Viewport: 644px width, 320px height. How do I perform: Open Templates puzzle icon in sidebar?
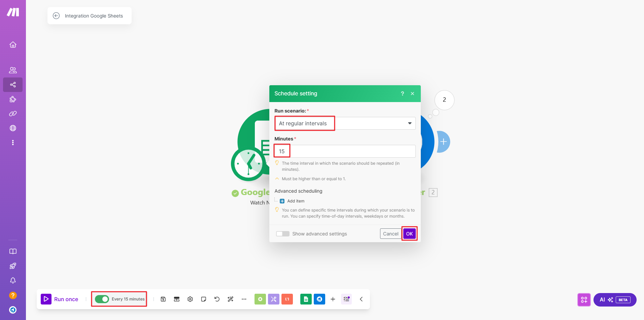pos(13,99)
